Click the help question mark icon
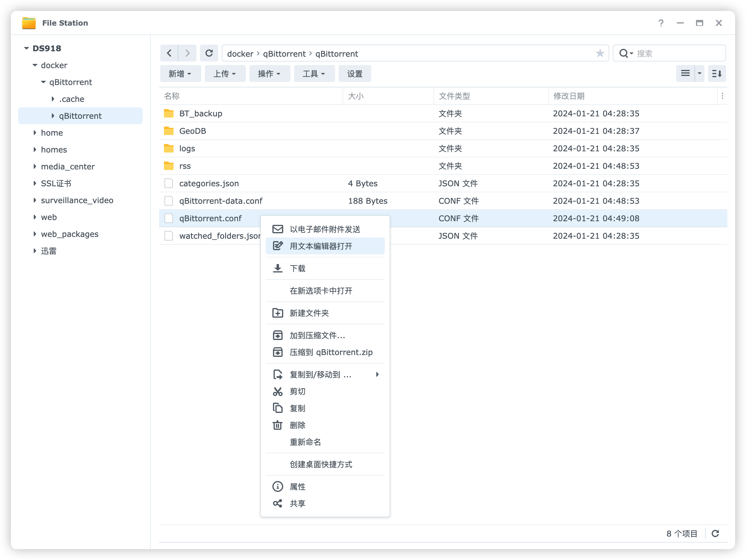Image resolution: width=746 pixels, height=560 pixels. click(x=661, y=23)
